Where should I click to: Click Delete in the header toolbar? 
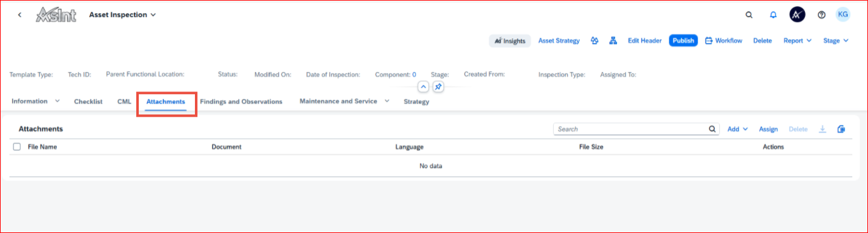tap(763, 40)
